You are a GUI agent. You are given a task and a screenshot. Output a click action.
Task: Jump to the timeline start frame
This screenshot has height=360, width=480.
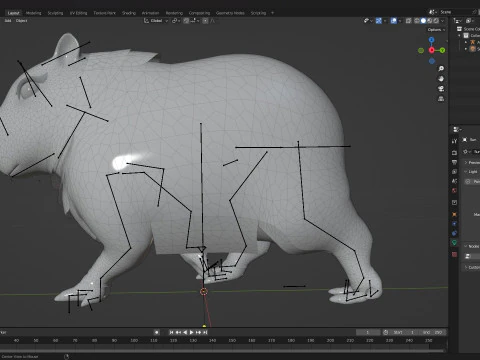click(x=171, y=332)
